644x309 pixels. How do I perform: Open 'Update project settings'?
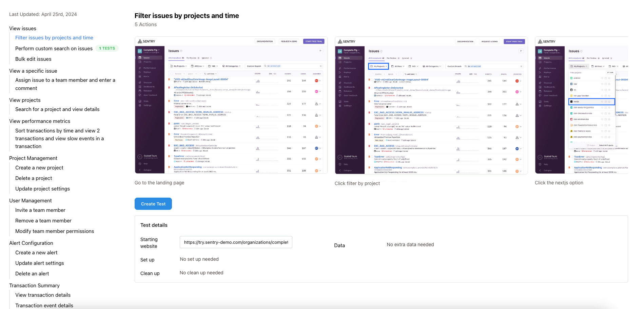coord(42,189)
